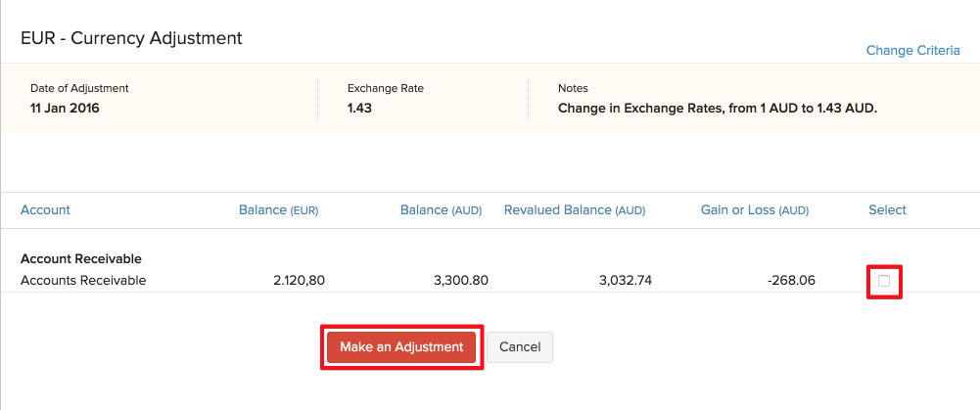Click the Gain or Loss (AUD) header

point(754,209)
